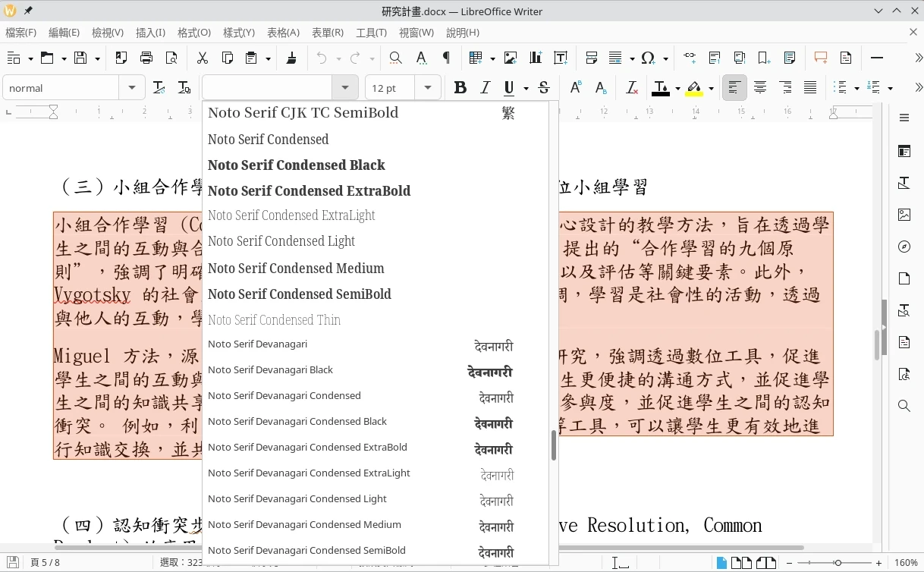Select Noto Serif Condensed Medium font

point(296,268)
